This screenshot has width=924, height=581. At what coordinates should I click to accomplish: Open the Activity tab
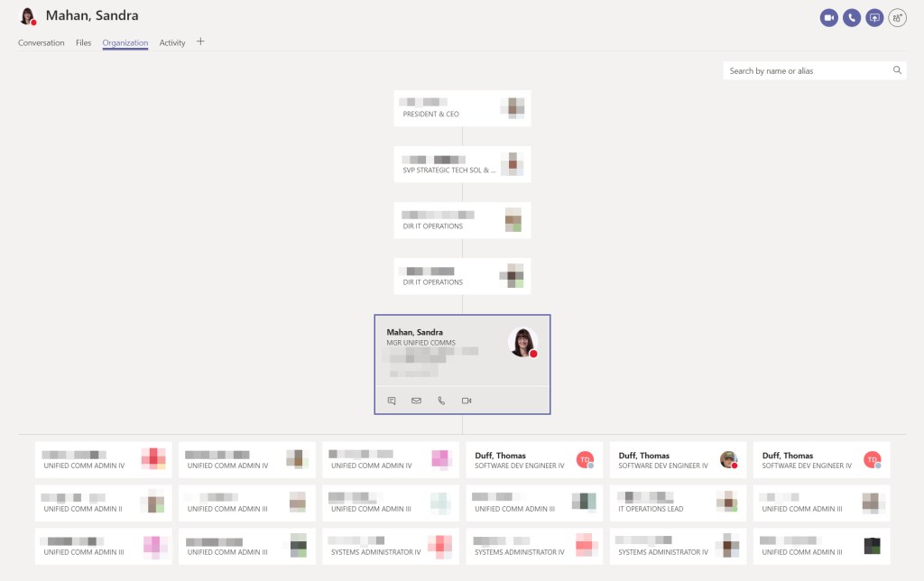click(x=171, y=42)
